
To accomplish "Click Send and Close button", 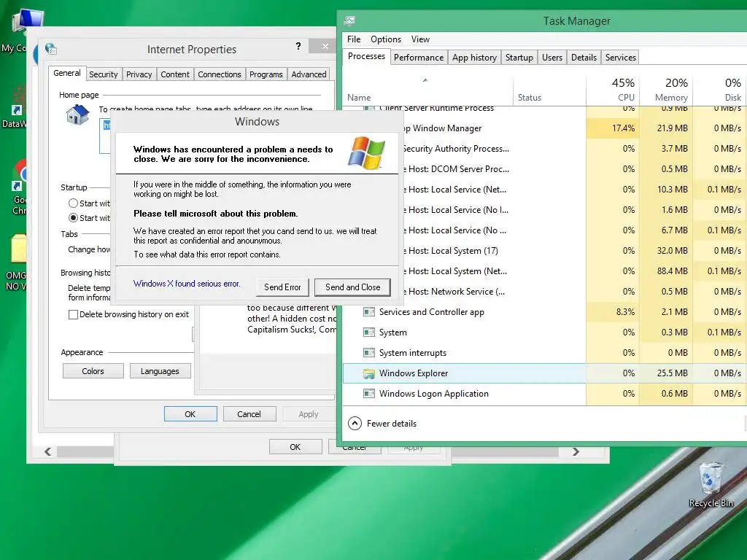I will (x=353, y=287).
